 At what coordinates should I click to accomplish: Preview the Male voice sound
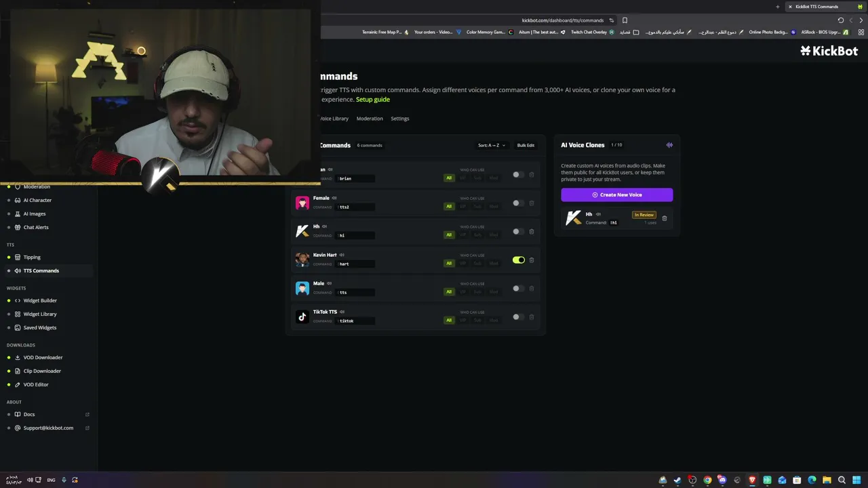330,283
